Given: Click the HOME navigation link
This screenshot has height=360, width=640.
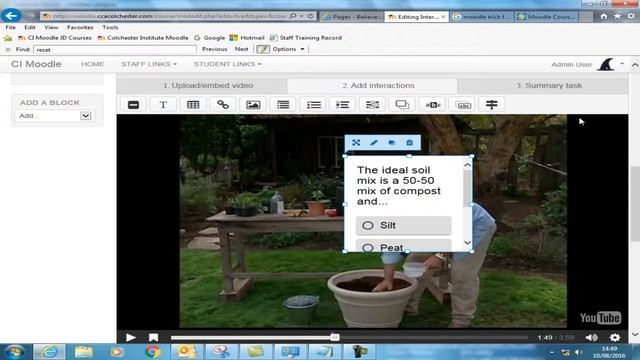Looking at the screenshot, I should coord(93,64).
